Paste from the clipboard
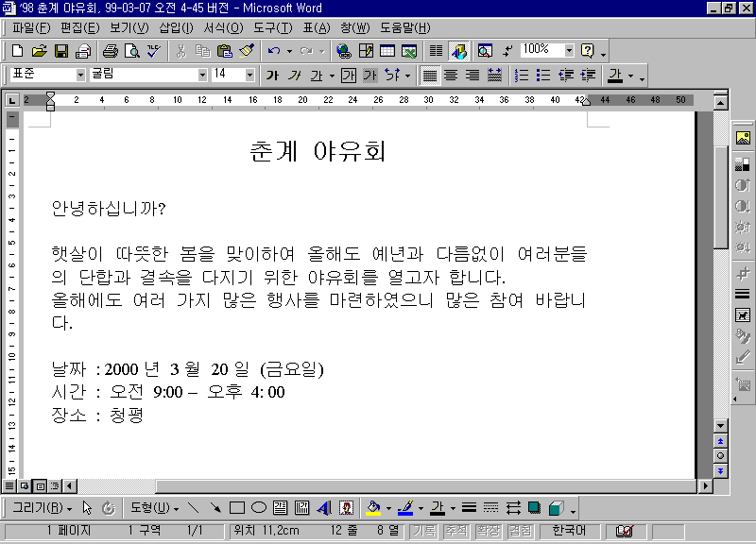 225,51
